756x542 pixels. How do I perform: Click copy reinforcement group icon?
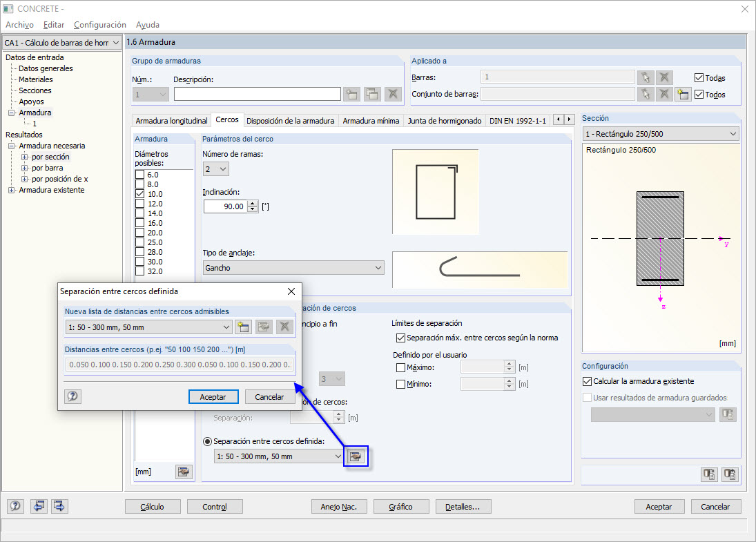[x=373, y=94]
